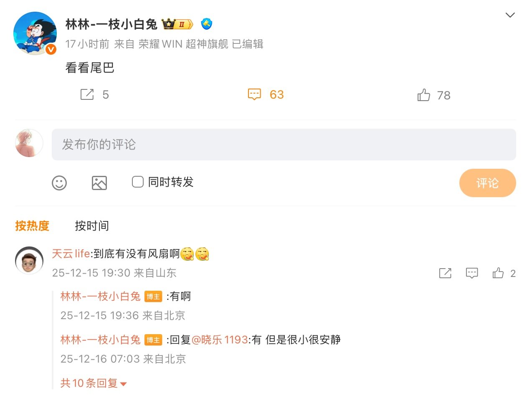The height and width of the screenshot is (396, 532).
Task: Focus the 发布你的评论 comment input field
Action: click(x=284, y=145)
